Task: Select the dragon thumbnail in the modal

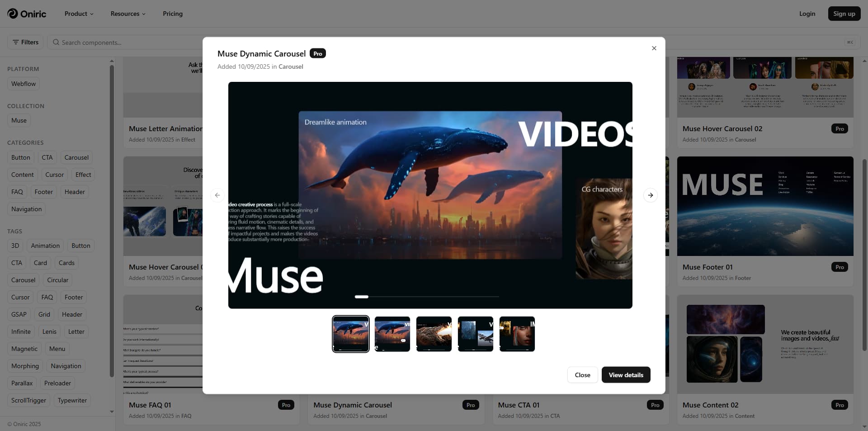Action: click(434, 334)
